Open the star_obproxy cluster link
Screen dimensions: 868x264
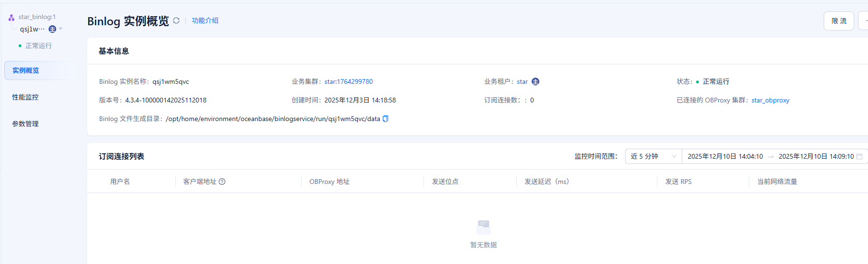click(770, 100)
